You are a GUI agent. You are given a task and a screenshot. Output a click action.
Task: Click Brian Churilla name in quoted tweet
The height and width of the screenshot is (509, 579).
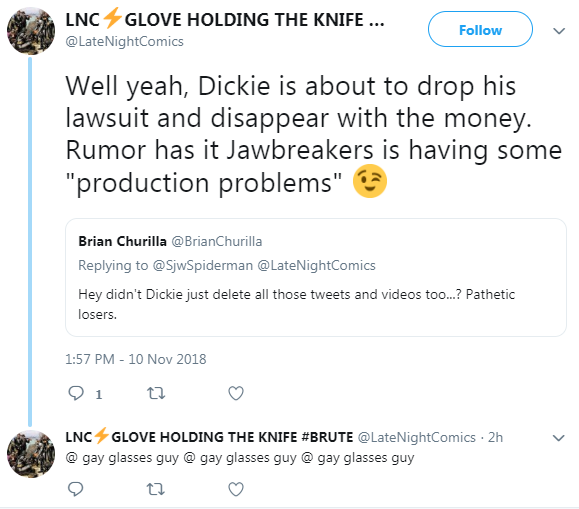(122, 241)
